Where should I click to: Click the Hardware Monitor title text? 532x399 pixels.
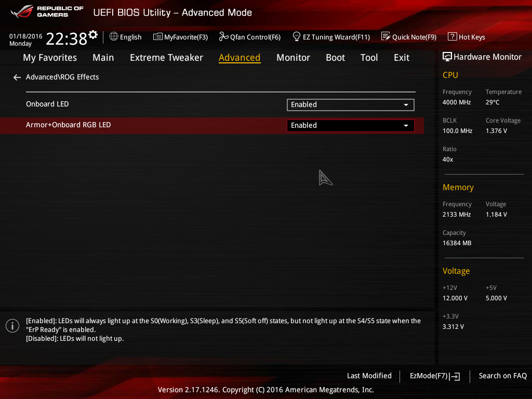487,57
